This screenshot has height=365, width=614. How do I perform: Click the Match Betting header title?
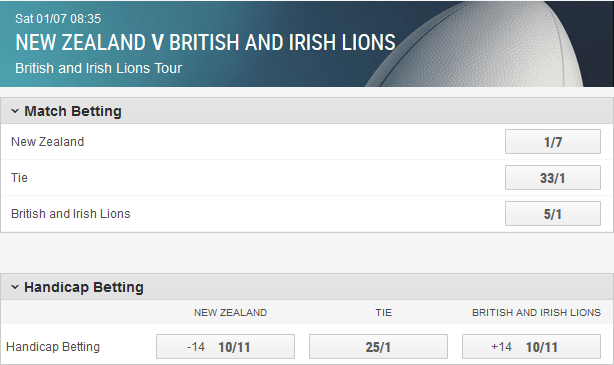[x=73, y=111]
